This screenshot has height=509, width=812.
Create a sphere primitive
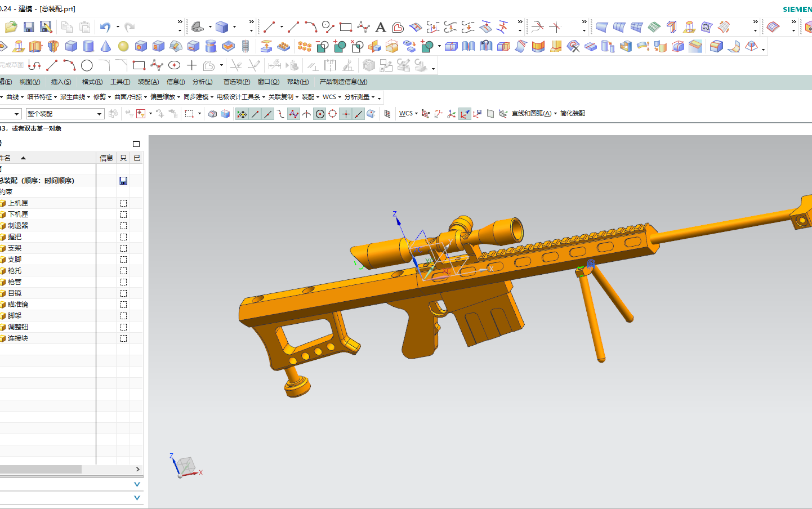click(123, 46)
